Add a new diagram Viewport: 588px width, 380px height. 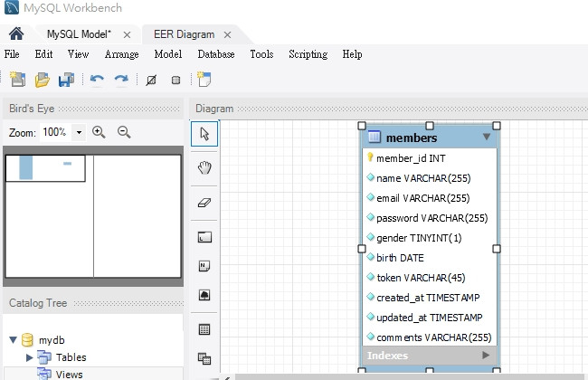coord(204,80)
